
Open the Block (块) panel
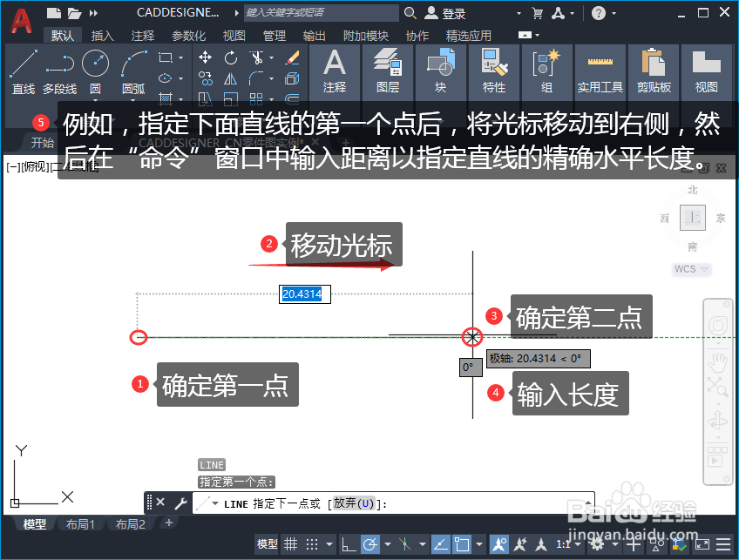click(441, 71)
